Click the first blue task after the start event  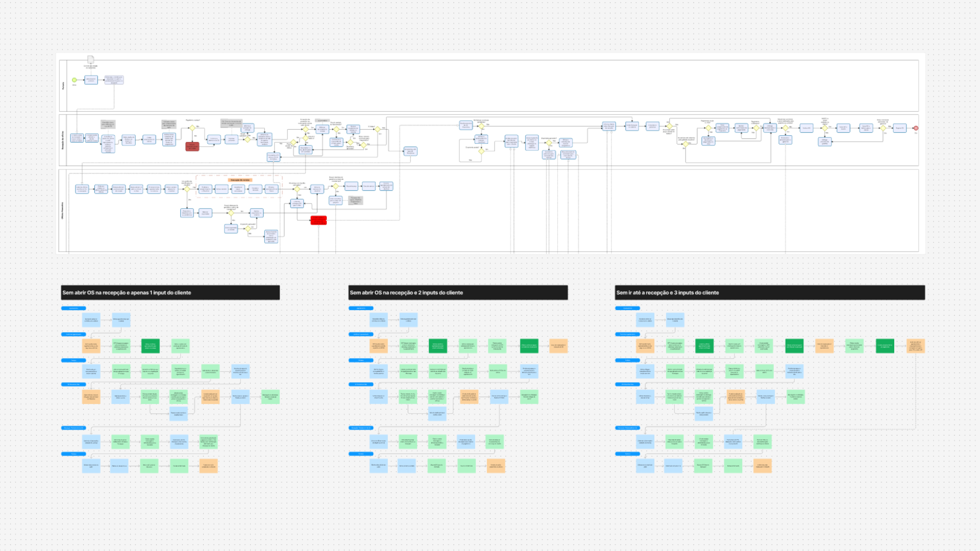[x=91, y=80]
